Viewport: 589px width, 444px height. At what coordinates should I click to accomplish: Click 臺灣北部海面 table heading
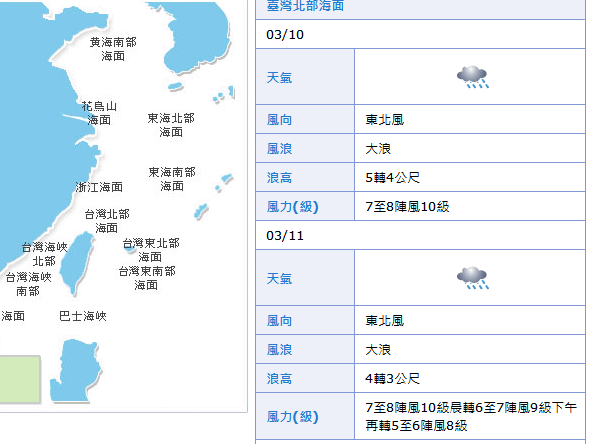point(305,6)
